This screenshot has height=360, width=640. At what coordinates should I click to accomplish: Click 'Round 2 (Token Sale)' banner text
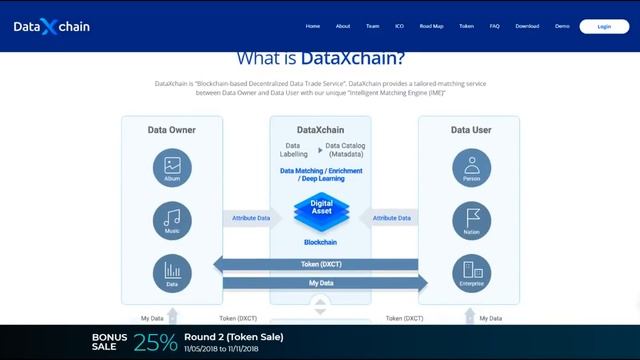tap(234, 337)
